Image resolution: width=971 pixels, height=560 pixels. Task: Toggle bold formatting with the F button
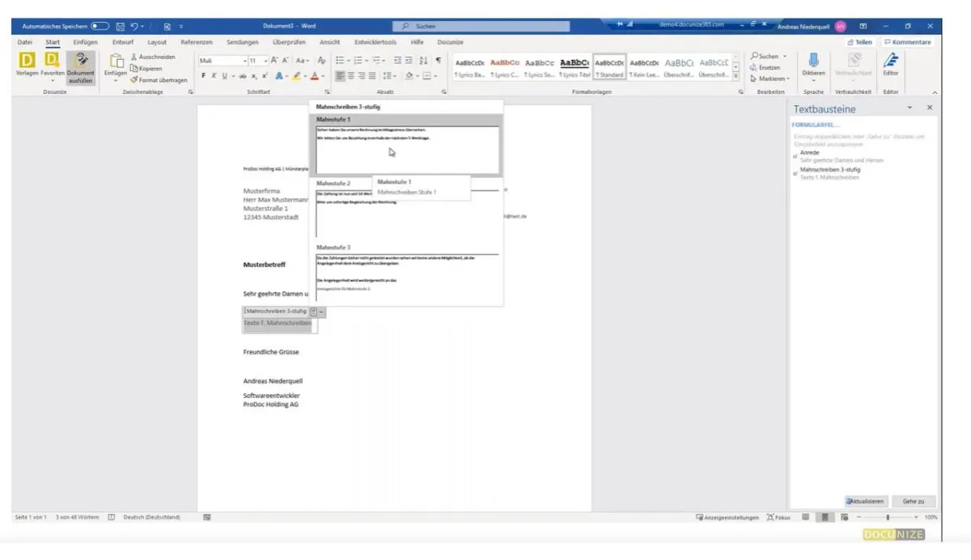point(204,76)
